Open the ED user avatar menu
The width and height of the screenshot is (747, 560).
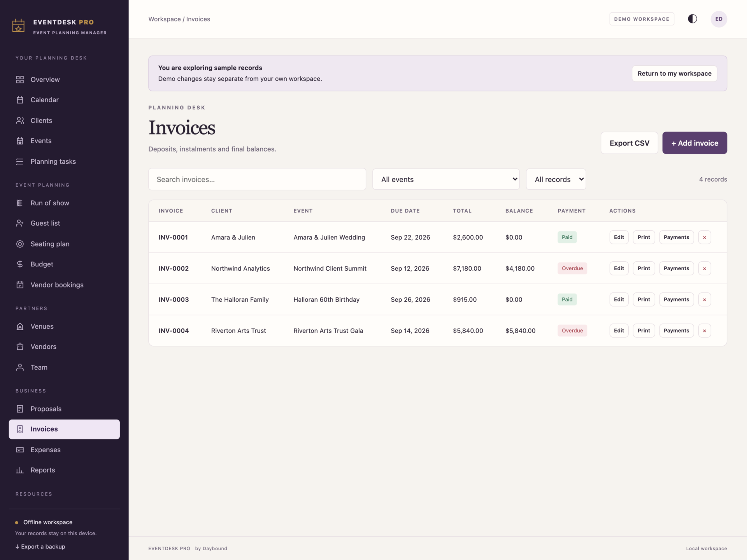click(719, 19)
